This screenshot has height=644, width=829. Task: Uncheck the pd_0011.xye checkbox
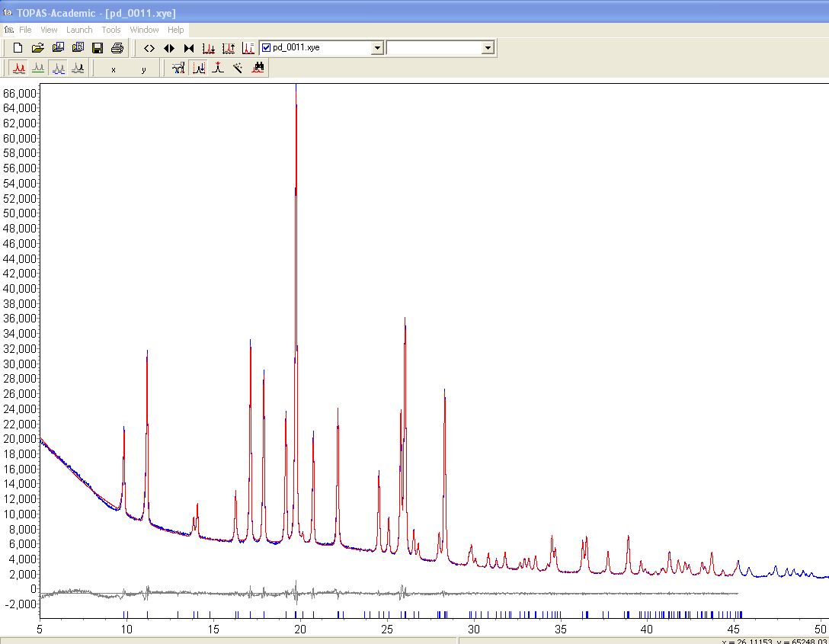267,47
